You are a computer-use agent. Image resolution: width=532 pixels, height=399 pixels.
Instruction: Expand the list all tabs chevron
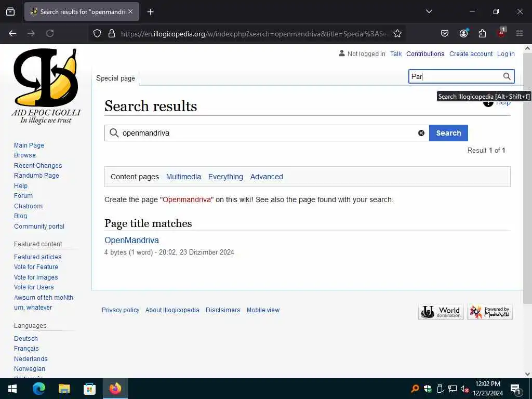pos(429,11)
